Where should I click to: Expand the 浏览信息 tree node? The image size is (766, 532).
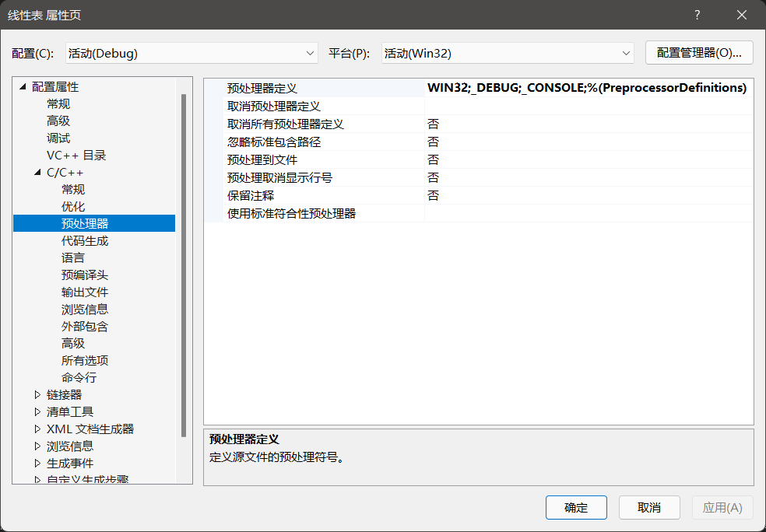click(37, 446)
